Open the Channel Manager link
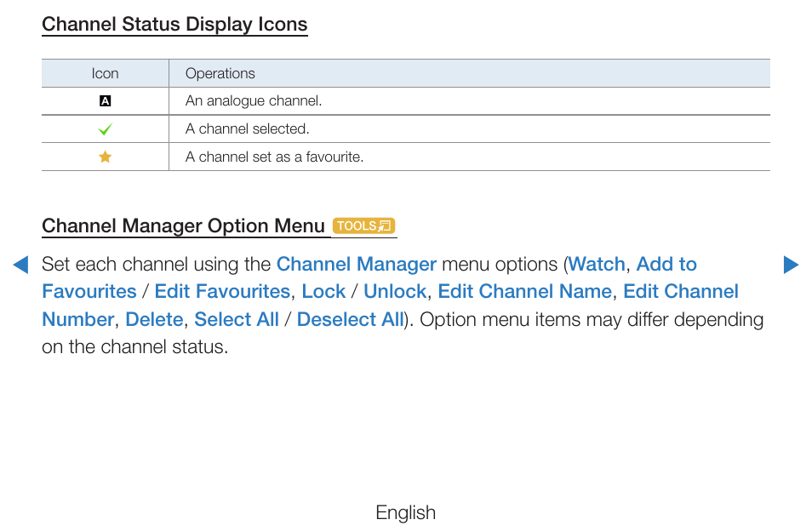This screenshot has width=812, height=531. pos(357,264)
